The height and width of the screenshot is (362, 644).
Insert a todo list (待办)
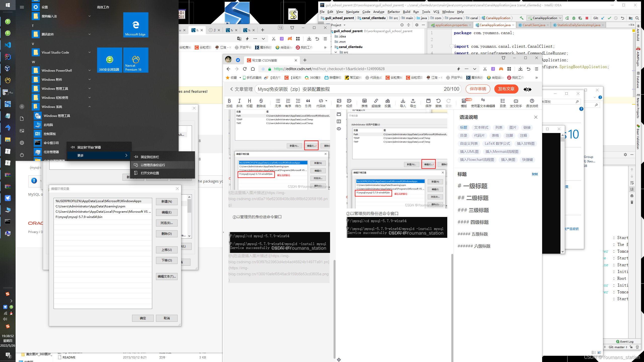[298, 103]
